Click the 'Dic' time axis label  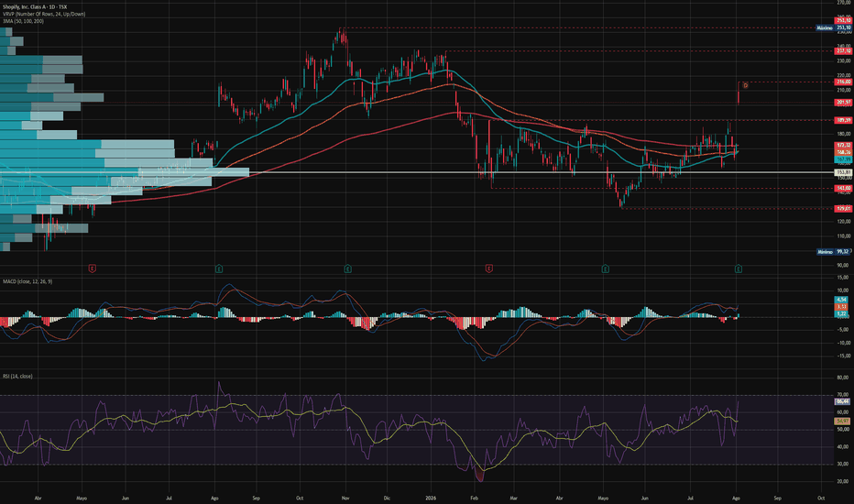click(x=387, y=498)
